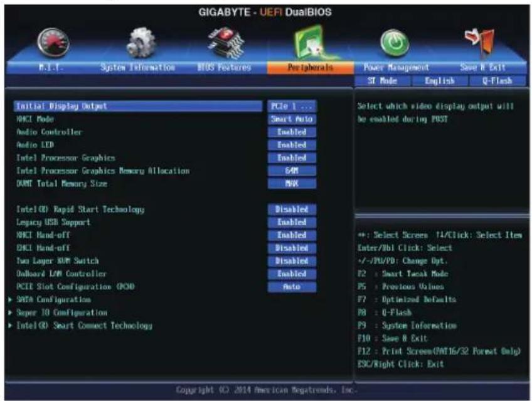The height and width of the screenshot is (401, 532).
Task: Go to the Power Management tab
Action: 396,68
